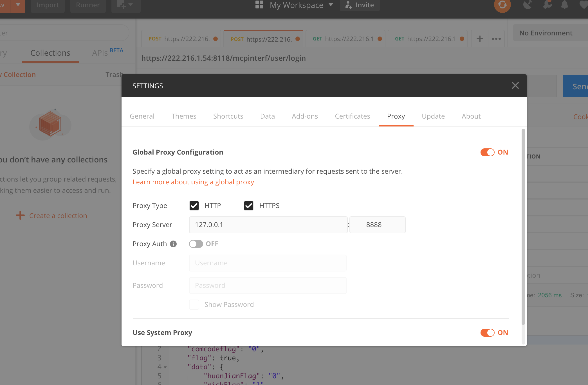Open the Update tab

pos(433,116)
